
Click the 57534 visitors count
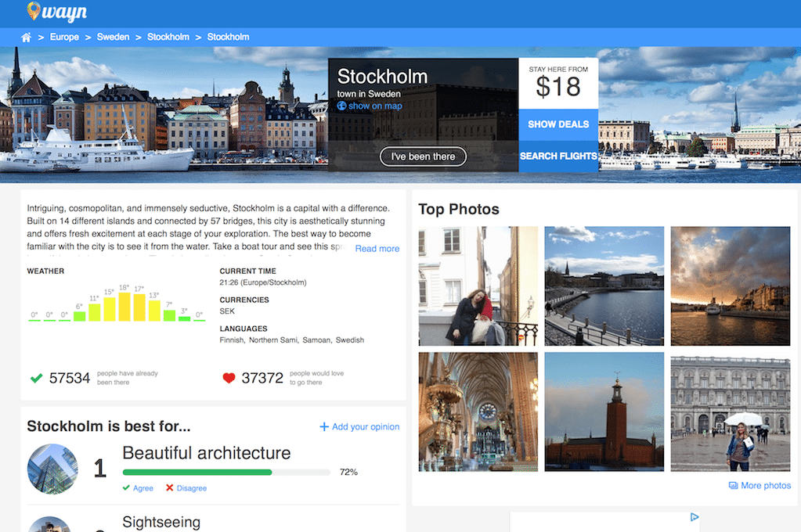pos(70,379)
